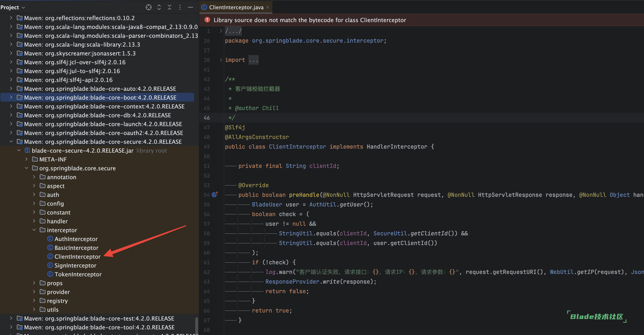Collapse Maven blade-core-secure library node
644x335 pixels.
pyautogui.click(x=11, y=142)
